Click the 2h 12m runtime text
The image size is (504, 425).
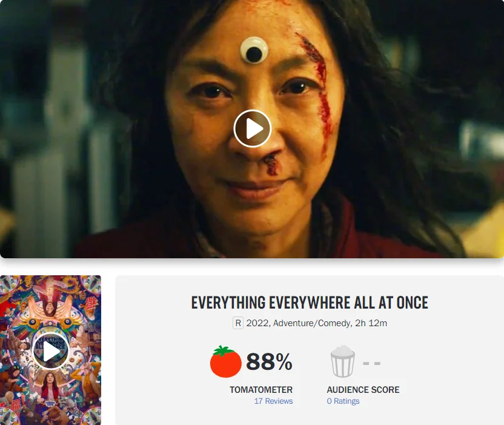[371, 323]
